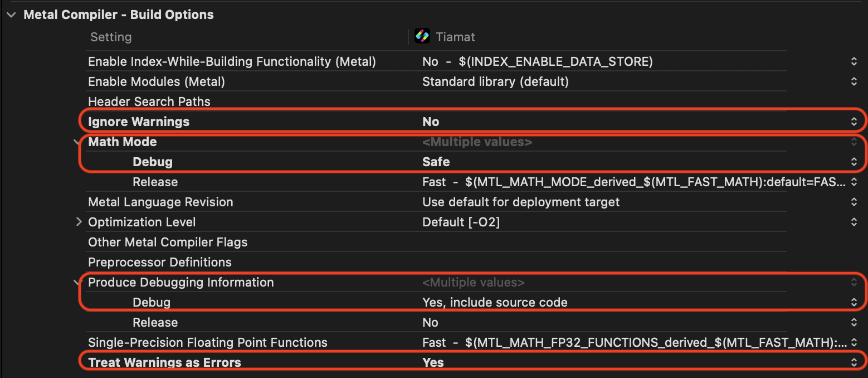Toggle the Treat Warnings as Errors 'Yes' value
The height and width of the screenshot is (378, 868).
[x=433, y=362]
